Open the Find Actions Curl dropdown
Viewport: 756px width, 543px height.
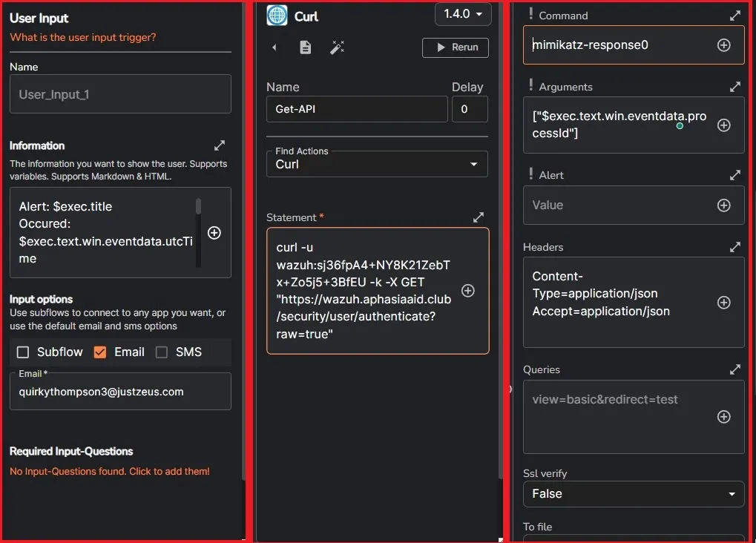tap(377, 164)
